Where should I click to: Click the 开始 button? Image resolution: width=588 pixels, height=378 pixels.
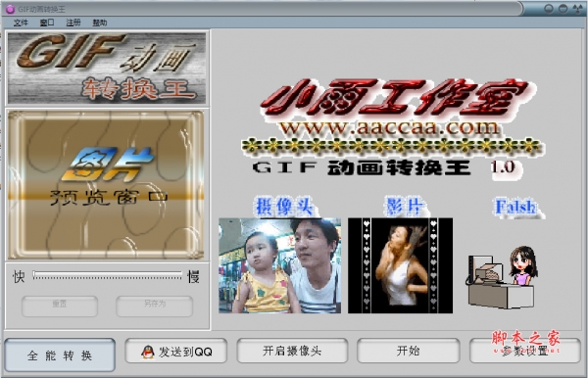pos(409,351)
